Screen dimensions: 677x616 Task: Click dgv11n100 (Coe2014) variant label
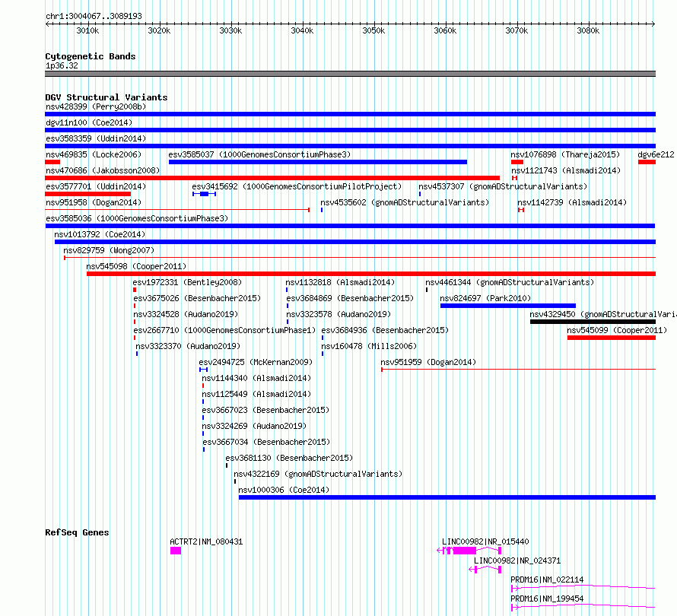point(89,122)
